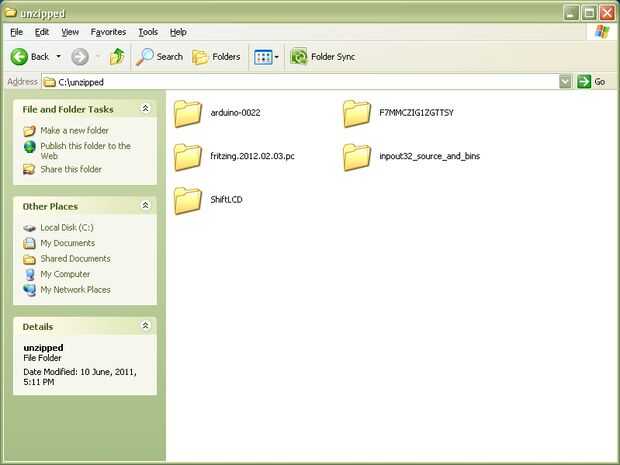Click the Local Disk drive icon
Screen dimensions: 620x465
[x=29, y=228]
